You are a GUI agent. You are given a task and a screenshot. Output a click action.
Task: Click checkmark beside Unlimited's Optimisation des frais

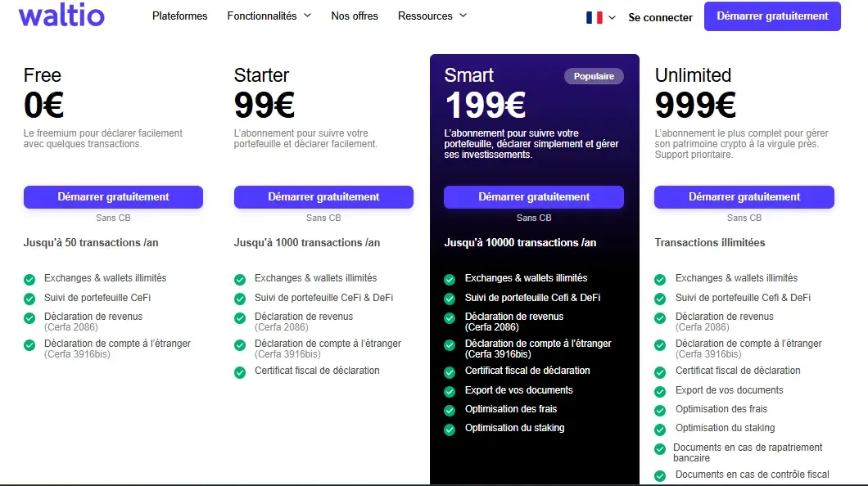(660, 410)
